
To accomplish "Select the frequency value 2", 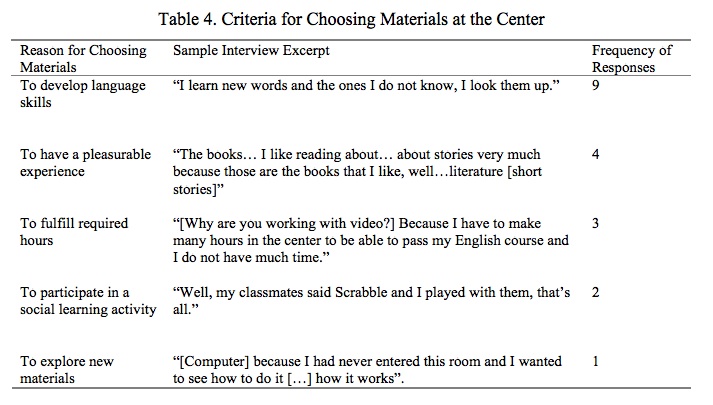I will tap(597, 293).
